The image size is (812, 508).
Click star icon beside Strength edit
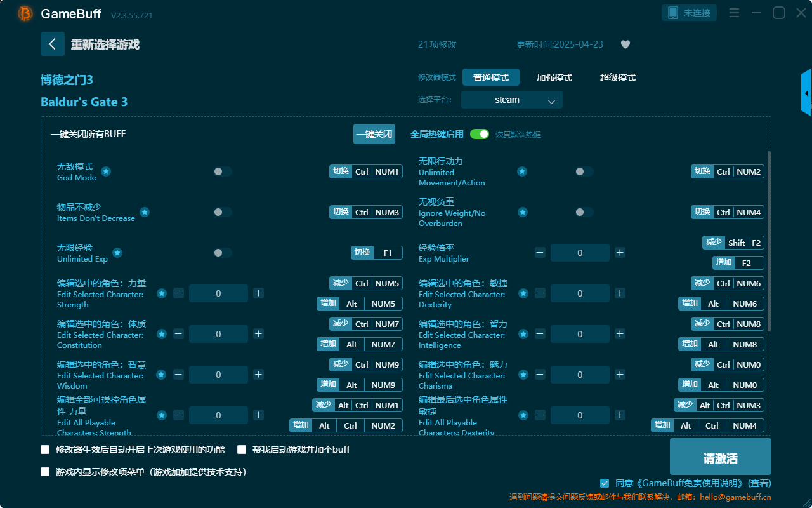click(162, 293)
